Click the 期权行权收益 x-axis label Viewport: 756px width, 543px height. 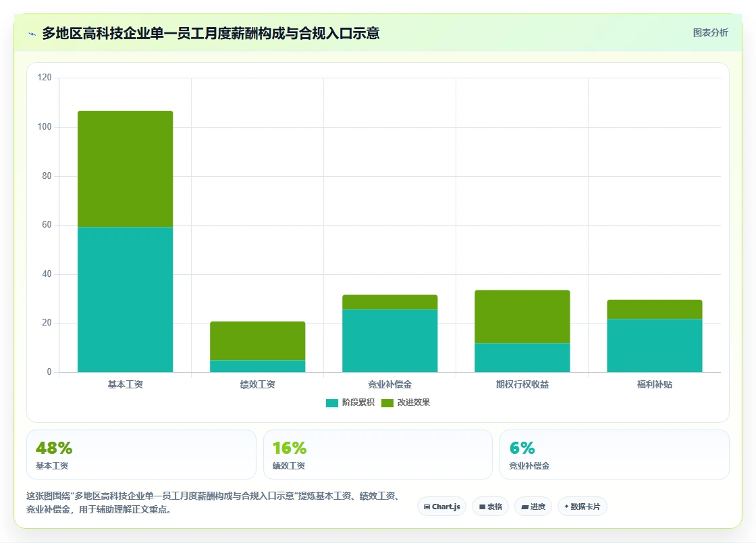tap(522, 384)
